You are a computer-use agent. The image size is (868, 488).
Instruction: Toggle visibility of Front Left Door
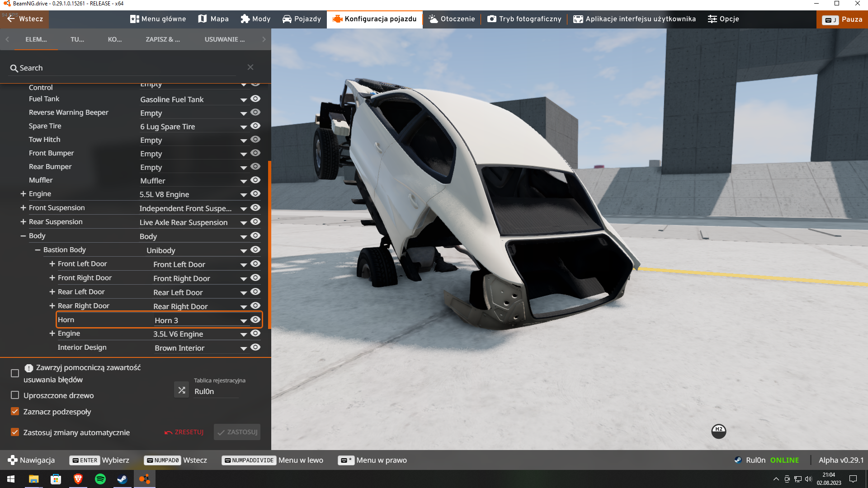click(255, 263)
